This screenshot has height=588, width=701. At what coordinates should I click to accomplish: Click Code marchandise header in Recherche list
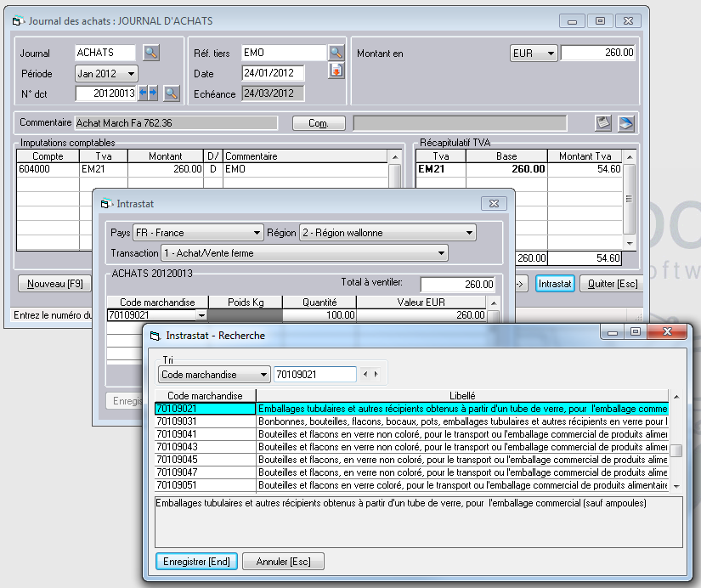tap(206, 396)
